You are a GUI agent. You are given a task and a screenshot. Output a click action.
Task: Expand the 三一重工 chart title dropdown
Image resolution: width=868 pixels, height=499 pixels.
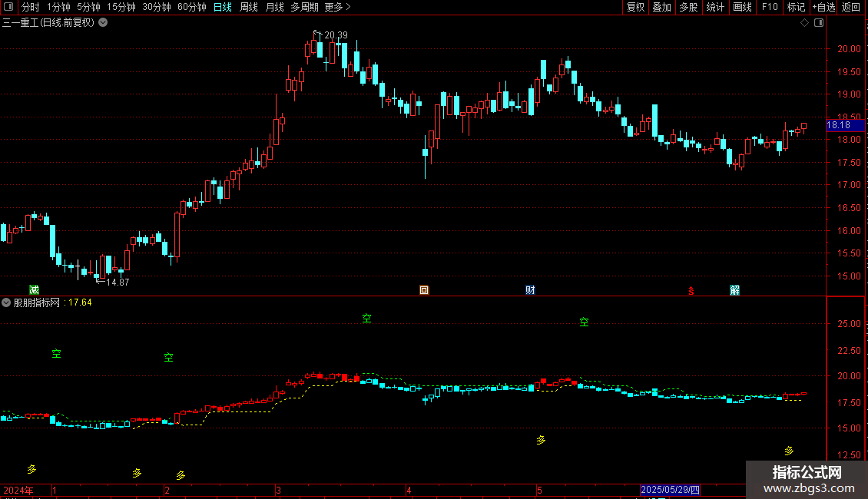(x=103, y=23)
